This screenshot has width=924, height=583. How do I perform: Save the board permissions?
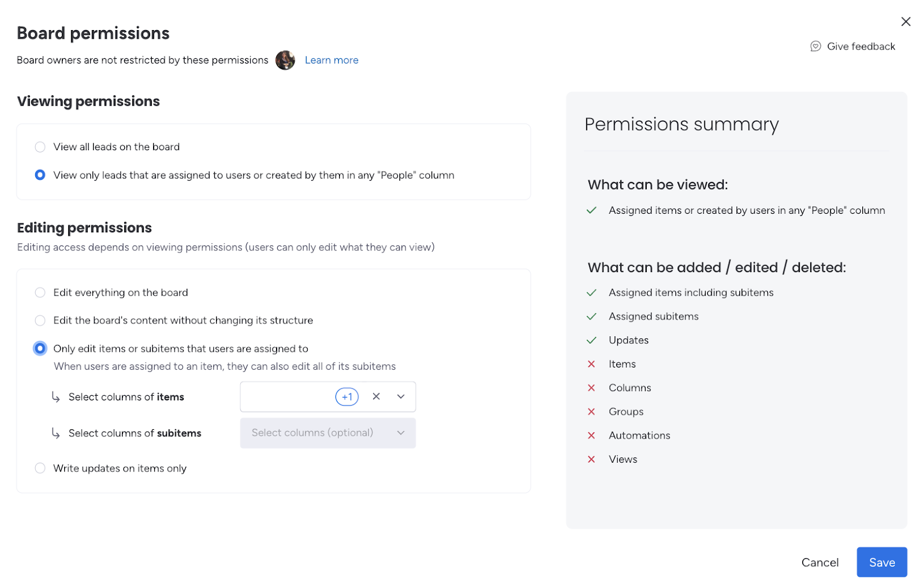(881, 562)
